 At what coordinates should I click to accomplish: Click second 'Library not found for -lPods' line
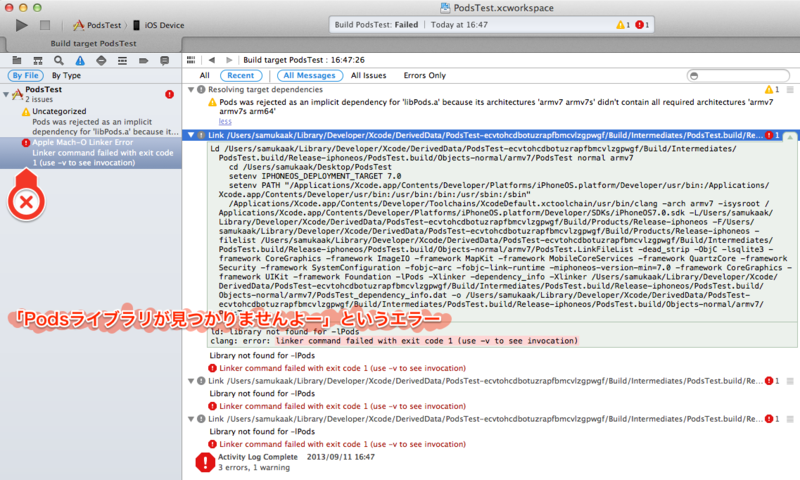[262, 394]
